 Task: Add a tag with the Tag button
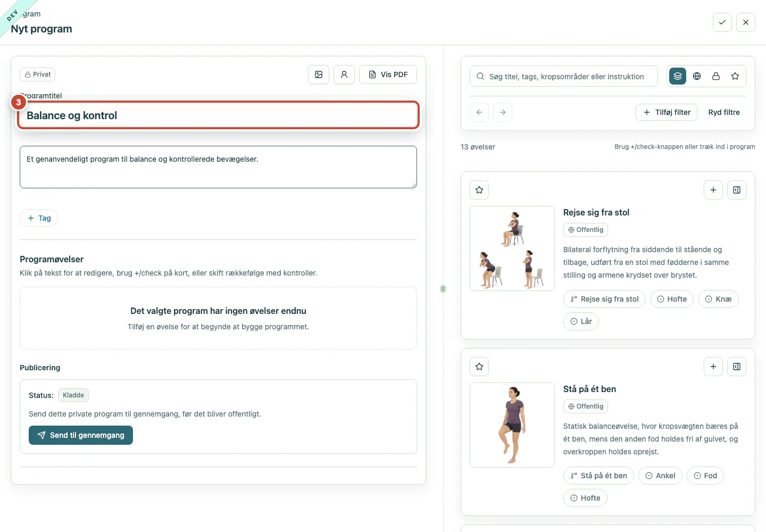click(39, 218)
